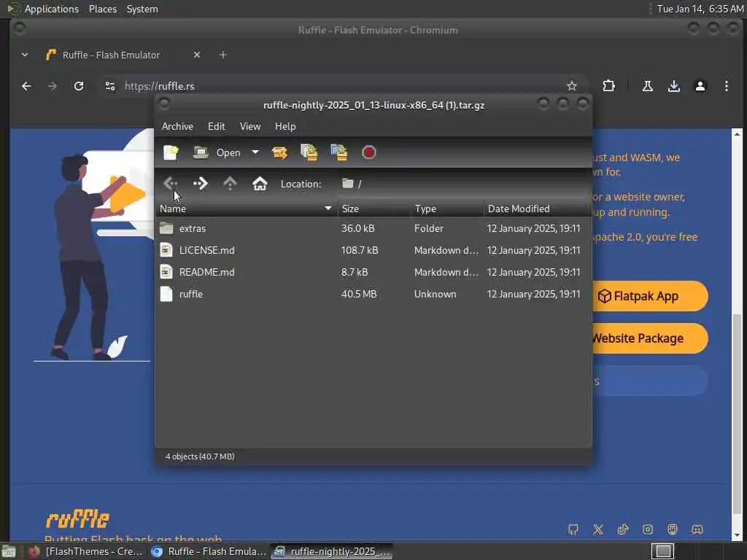Open the Places system menu
The image size is (747, 560).
point(102,9)
